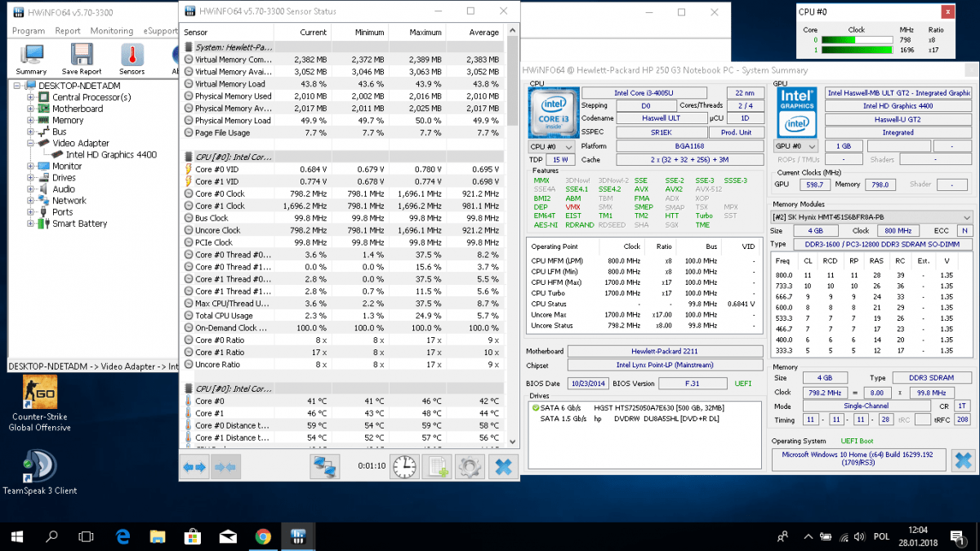Click the Current column header
Screen dimensions: 980x551
[x=302, y=33]
